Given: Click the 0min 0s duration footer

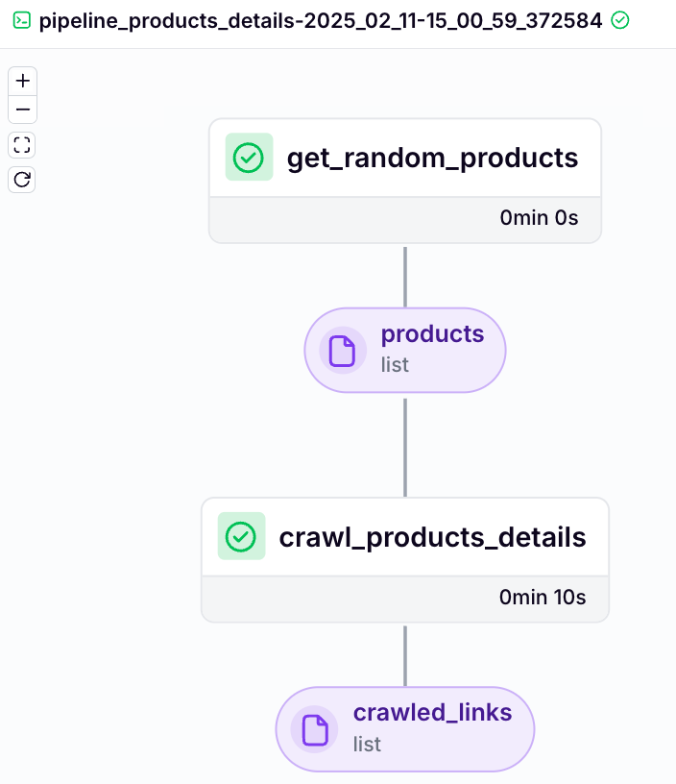Looking at the screenshot, I should pos(405,219).
